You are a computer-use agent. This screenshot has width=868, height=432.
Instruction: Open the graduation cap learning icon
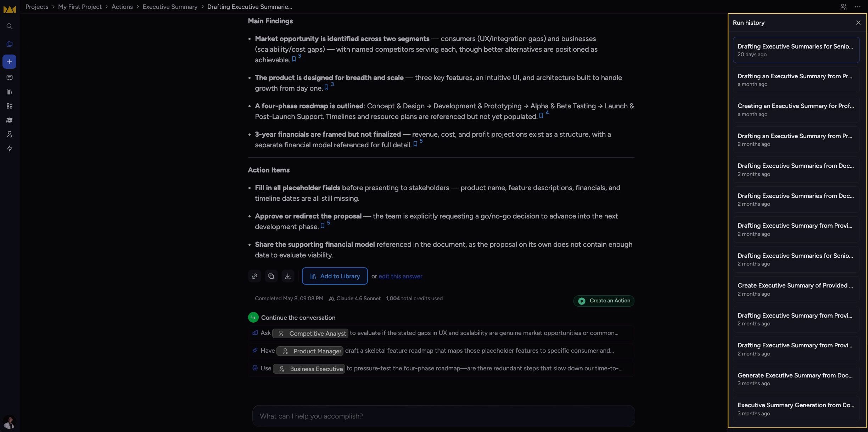click(10, 120)
